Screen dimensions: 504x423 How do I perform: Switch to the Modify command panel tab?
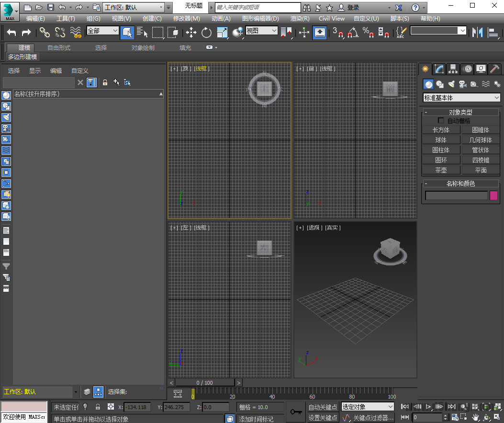coord(439,69)
